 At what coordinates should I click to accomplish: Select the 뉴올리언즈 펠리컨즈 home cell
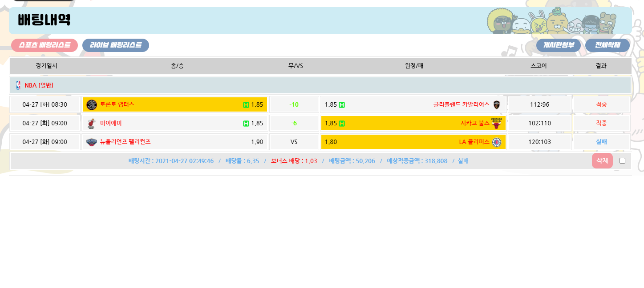[174, 142]
